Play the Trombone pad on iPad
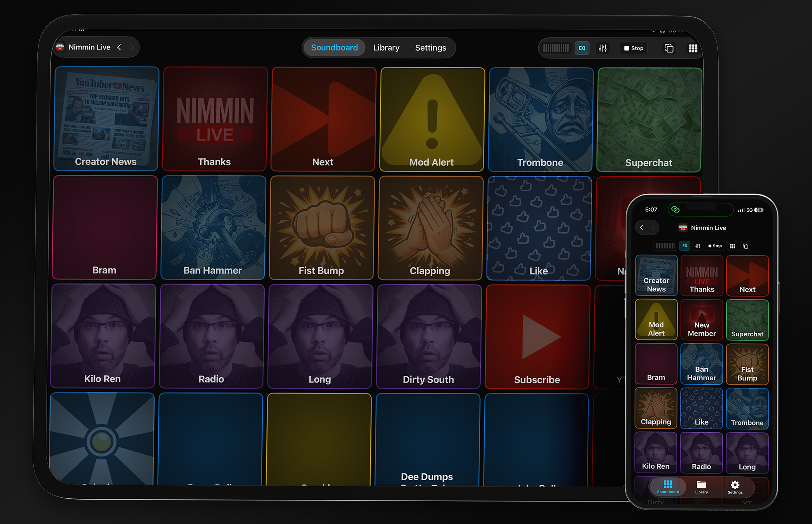Viewport: 812px width, 524px height. coord(541,120)
